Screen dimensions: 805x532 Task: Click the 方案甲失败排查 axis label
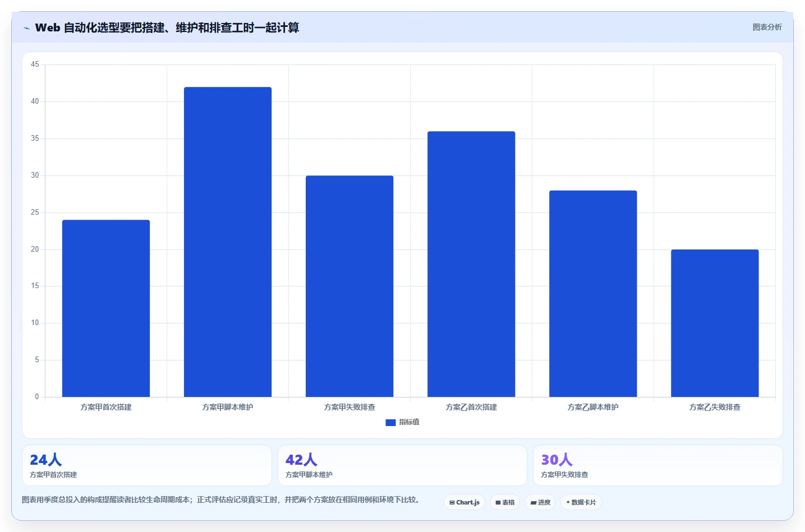(349, 407)
